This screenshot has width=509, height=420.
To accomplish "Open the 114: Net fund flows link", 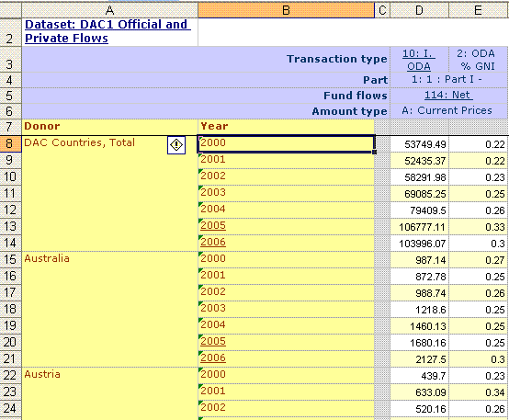I will pyautogui.click(x=448, y=95).
